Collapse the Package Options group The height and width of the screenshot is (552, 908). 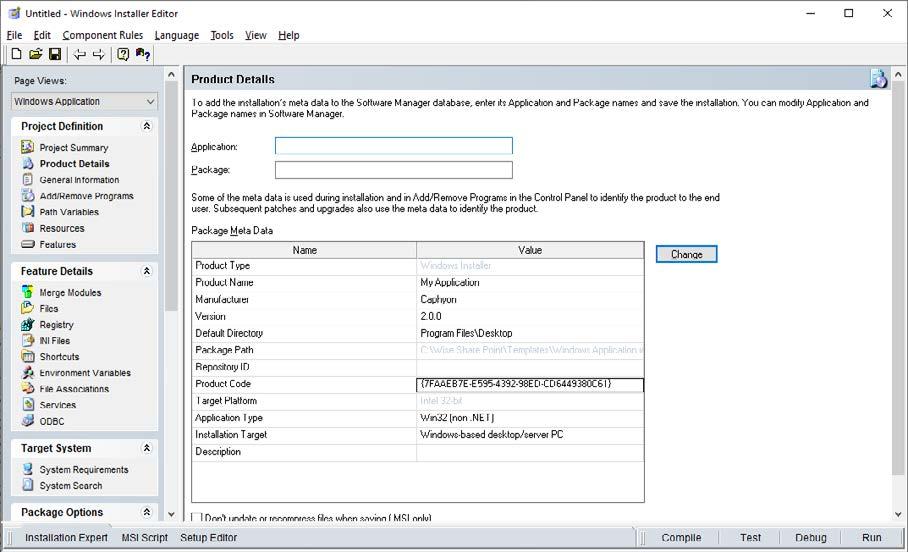(x=147, y=512)
